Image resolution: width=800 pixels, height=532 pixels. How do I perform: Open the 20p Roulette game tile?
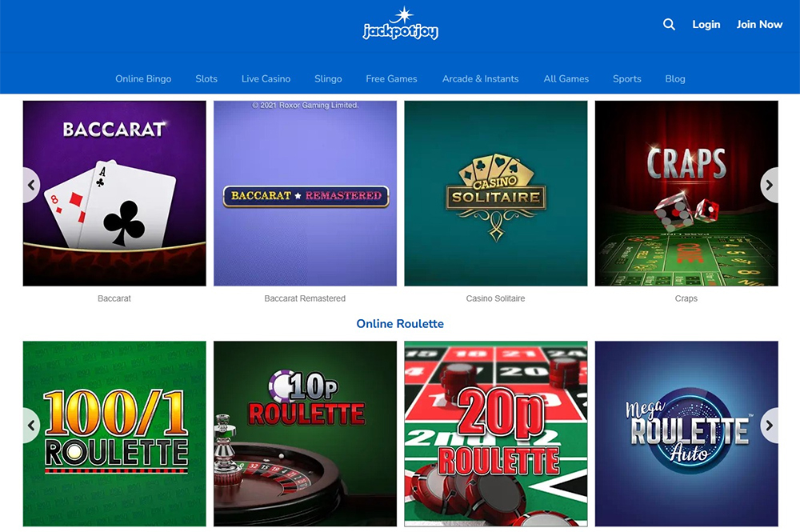pyautogui.click(x=495, y=434)
